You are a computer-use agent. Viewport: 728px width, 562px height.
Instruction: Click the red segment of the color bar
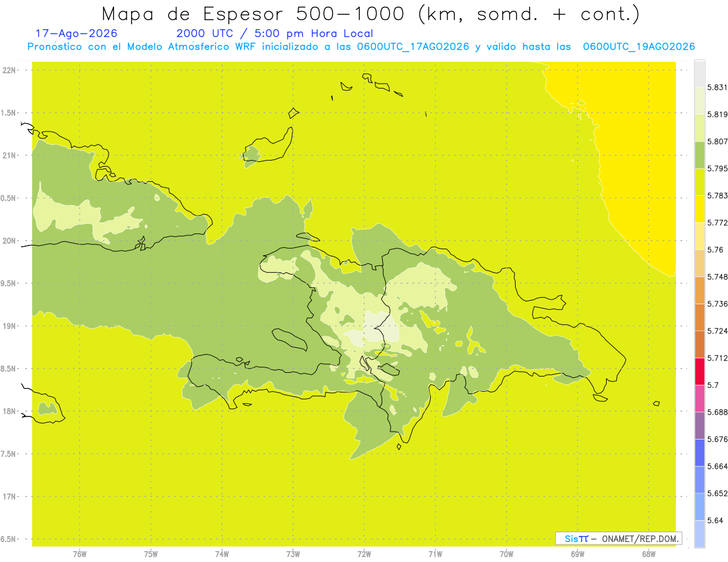pyautogui.click(x=699, y=371)
